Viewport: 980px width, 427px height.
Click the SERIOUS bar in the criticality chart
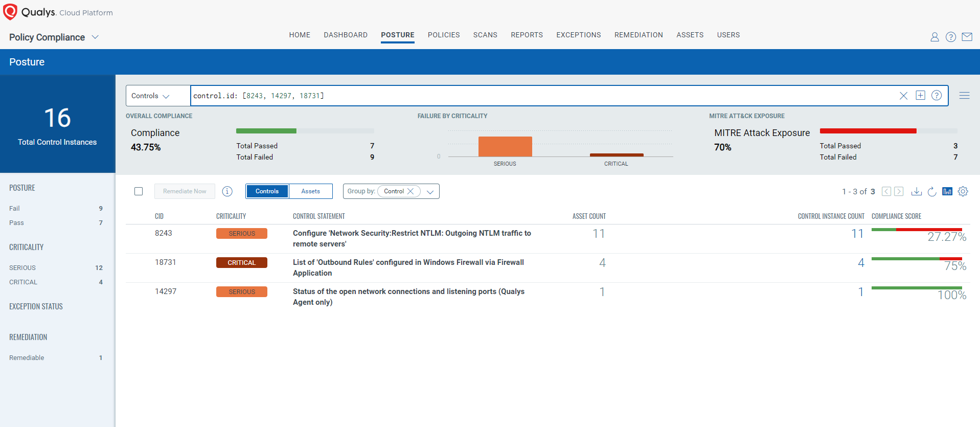click(x=505, y=146)
